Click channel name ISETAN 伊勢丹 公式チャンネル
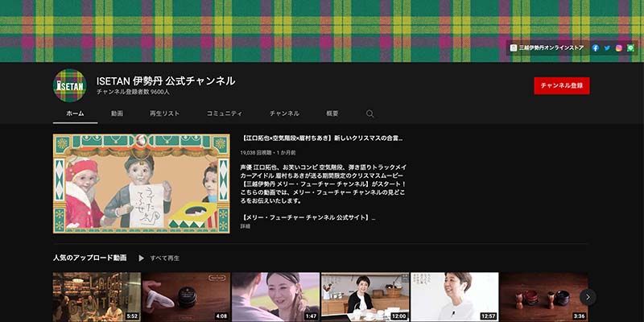This screenshot has height=322, width=644. pyautogui.click(x=166, y=81)
